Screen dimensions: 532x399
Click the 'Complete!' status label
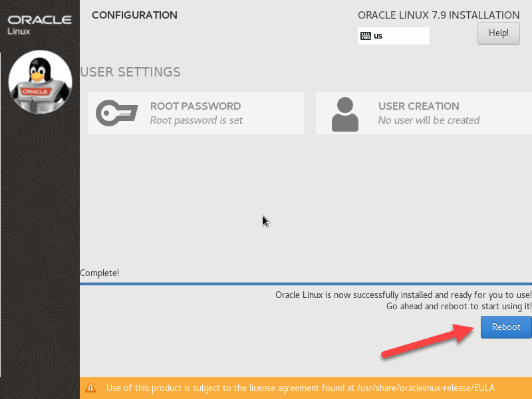point(99,273)
